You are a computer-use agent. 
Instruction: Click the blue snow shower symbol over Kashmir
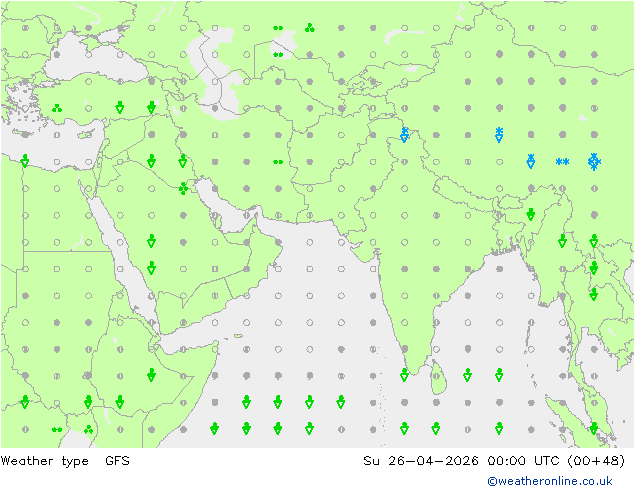point(404,135)
